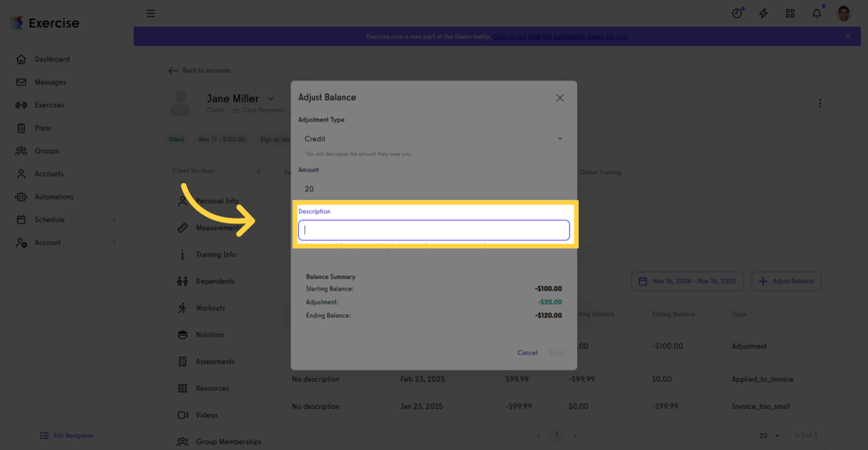Go to Automations in the sidebar
This screenshot has height=450, width=868.
point(54,197)
